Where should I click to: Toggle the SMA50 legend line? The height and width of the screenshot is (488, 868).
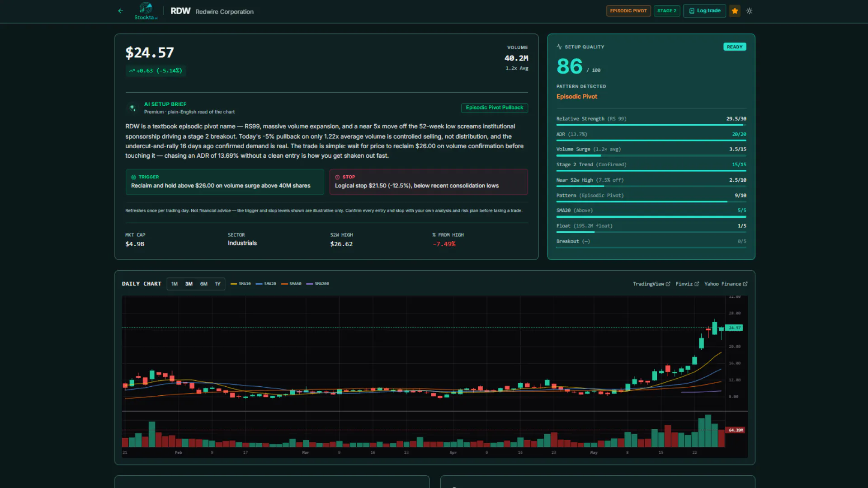click(x=291, y=284)
